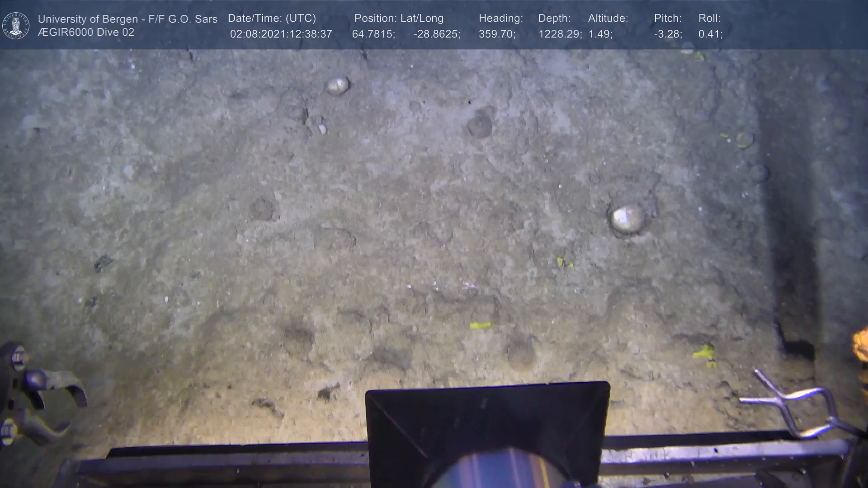Select the Date/Time (UTC) label
Image resolution: width=868 pixels, height=488 pixels.
[x=272, y=19]
